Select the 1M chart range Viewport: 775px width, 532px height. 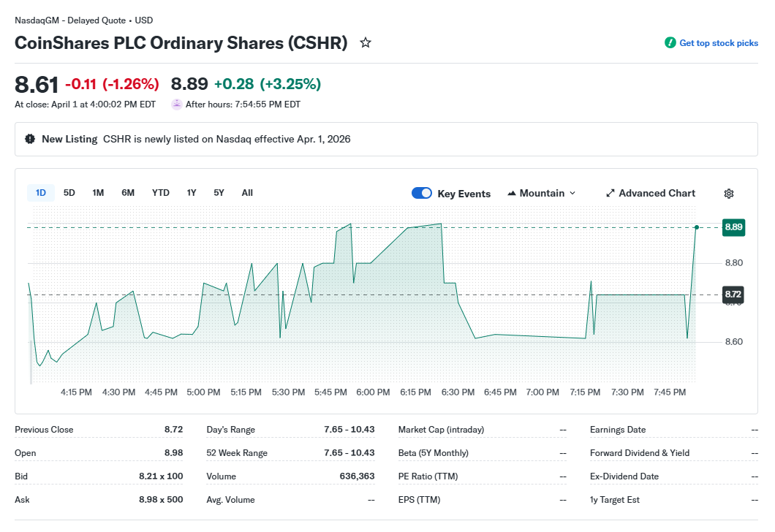pos(98,193)
